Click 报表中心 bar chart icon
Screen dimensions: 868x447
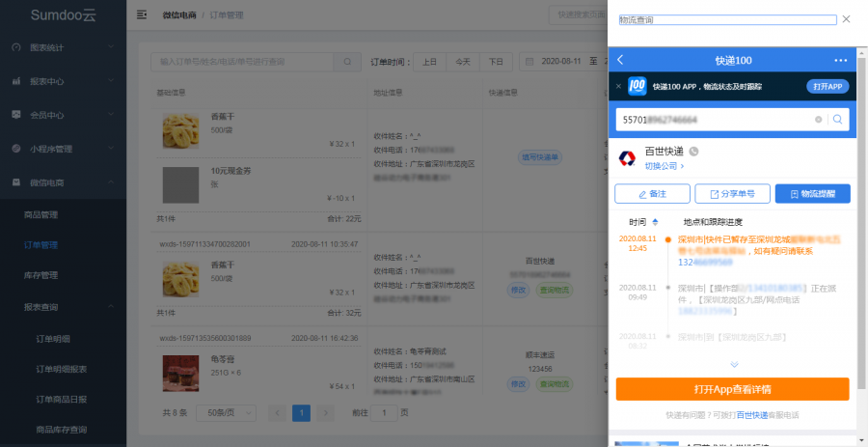click(16, 81)
